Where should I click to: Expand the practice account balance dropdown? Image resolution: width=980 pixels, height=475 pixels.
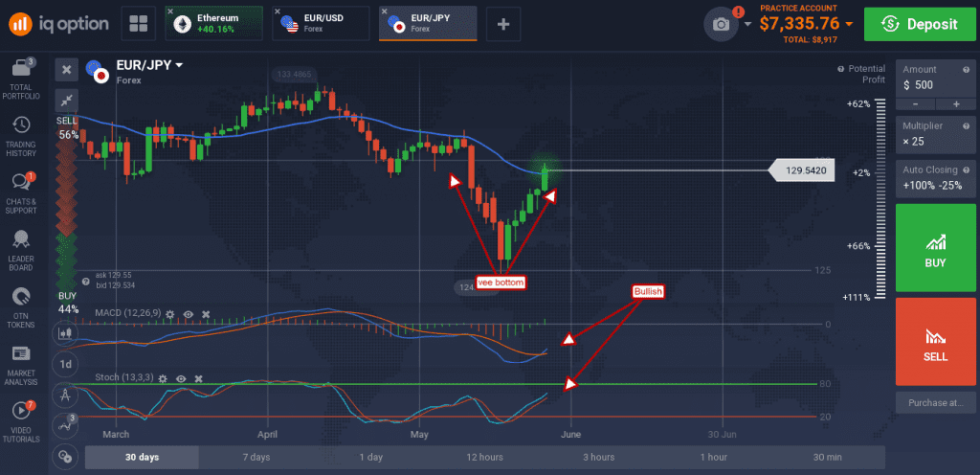pyautogui.click(x=848, y=24)
